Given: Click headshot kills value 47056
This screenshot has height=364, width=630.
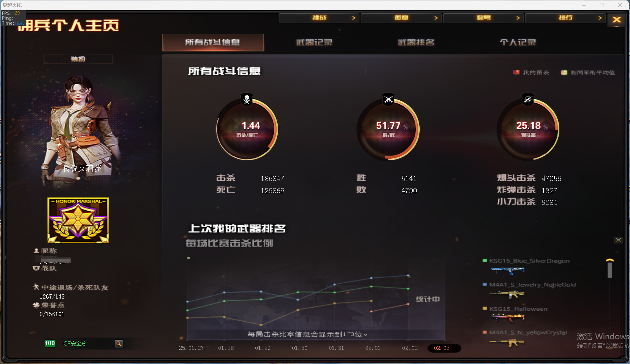Looking at the screenshot, I should [552, 179].
